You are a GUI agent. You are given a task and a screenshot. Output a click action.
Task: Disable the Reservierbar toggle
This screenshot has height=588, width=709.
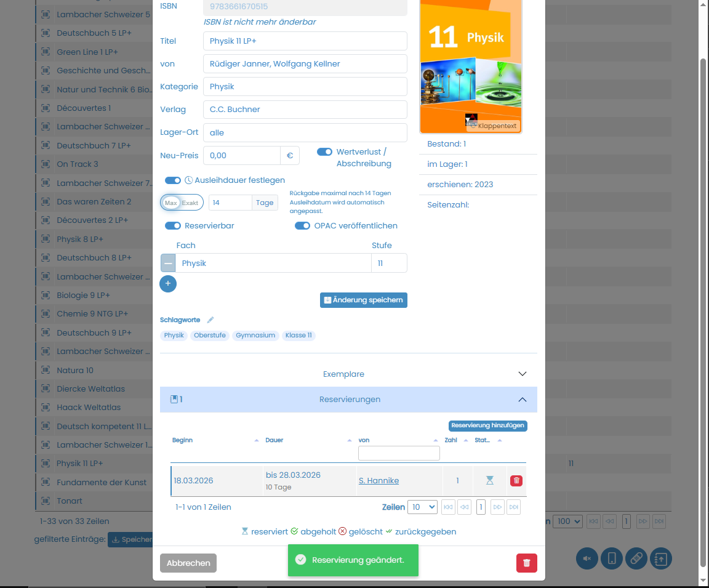pyautogui.click(x=172, y=225)
